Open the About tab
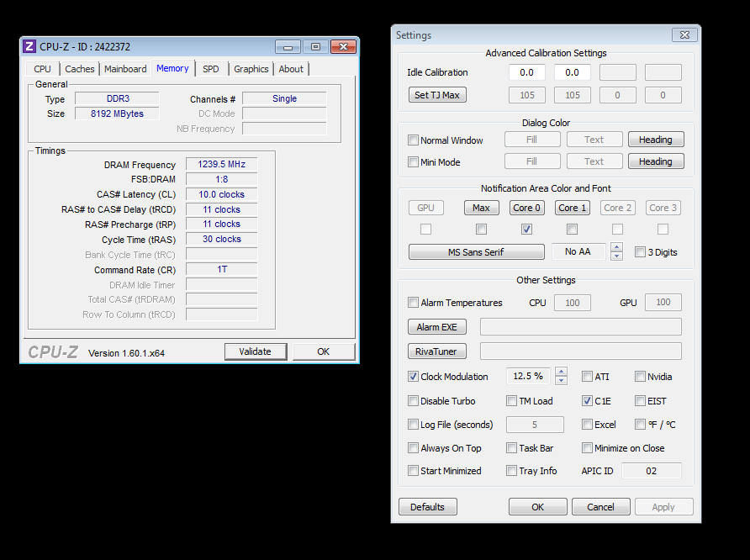This screenshot has height=560, width=750. pos(291,69)
